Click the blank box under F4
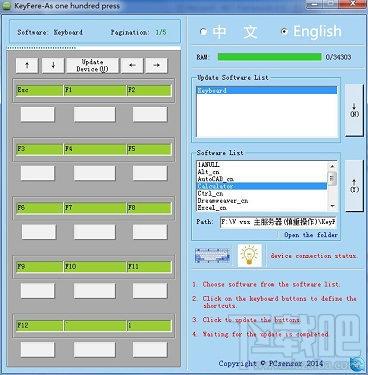Image resolution: width=368 pixels, height=375 pixels. [x=95, y=173]
